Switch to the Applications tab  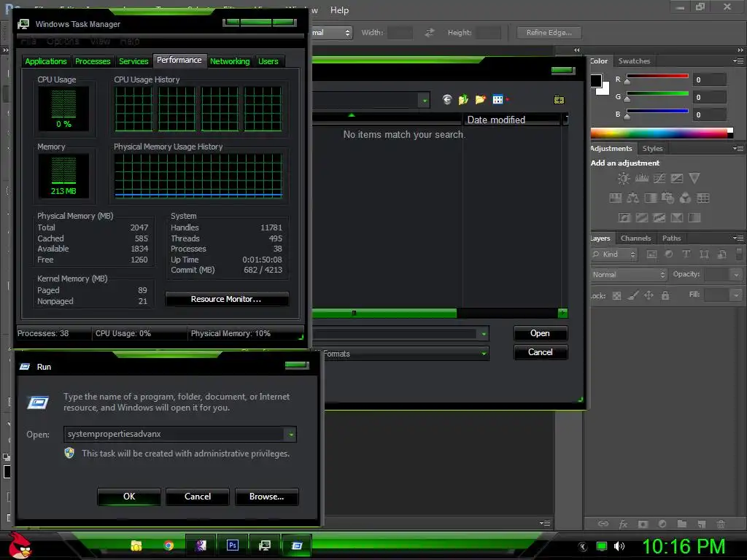coord(46,61)
